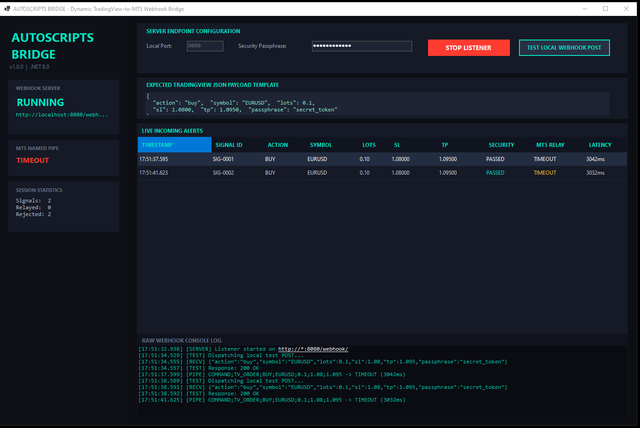
Task: Click the app icon in title bar
Action: [7, 9]
